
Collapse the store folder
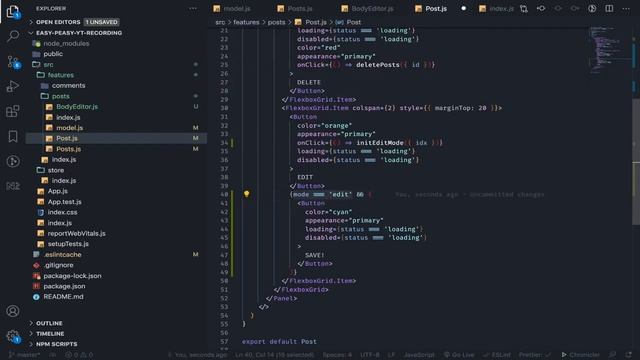click(x=56, y=170)
